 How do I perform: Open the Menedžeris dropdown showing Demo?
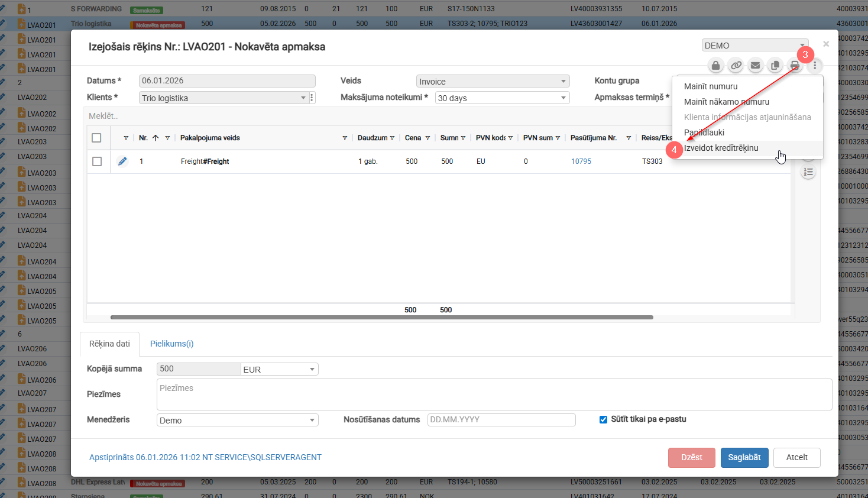(237, 421)
